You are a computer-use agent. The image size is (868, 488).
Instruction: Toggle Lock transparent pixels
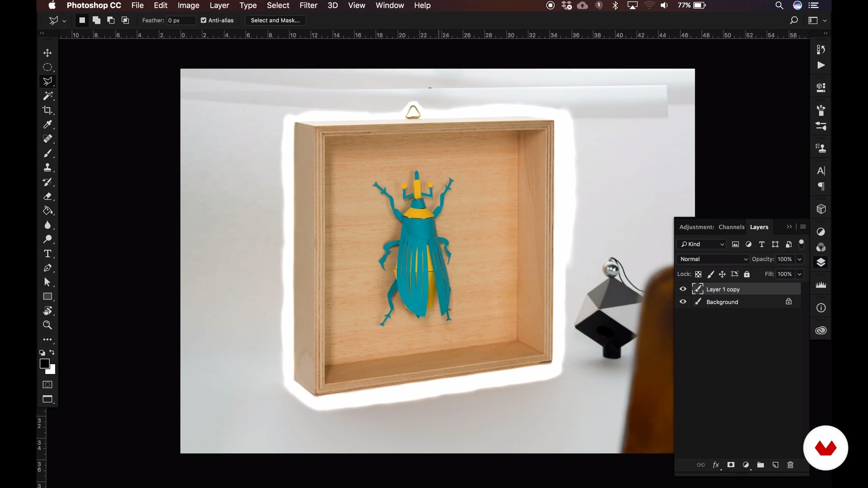(698, 274)
